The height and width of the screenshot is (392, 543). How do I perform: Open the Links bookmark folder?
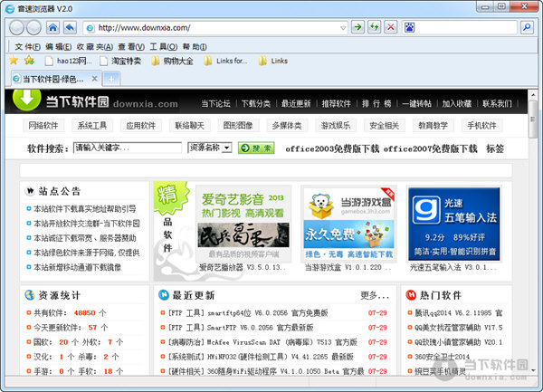(273, 61)
